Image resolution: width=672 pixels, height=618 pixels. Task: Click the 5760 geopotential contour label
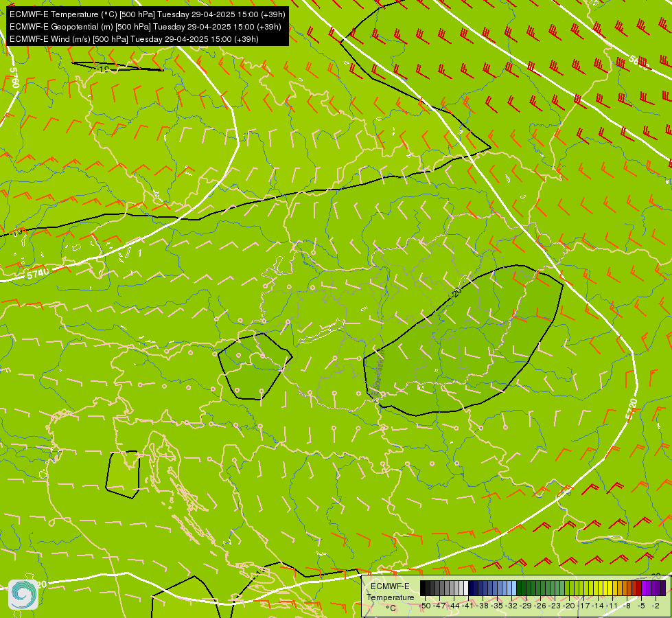pos(14,78)
